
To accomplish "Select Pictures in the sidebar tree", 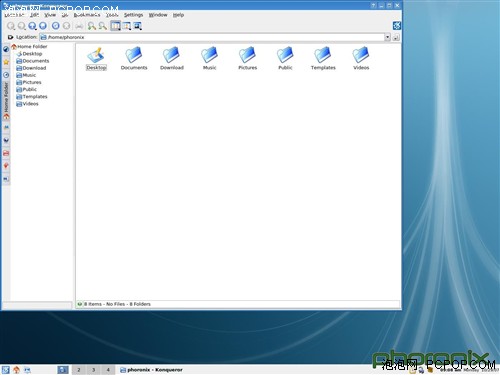I will coord(29,82).
